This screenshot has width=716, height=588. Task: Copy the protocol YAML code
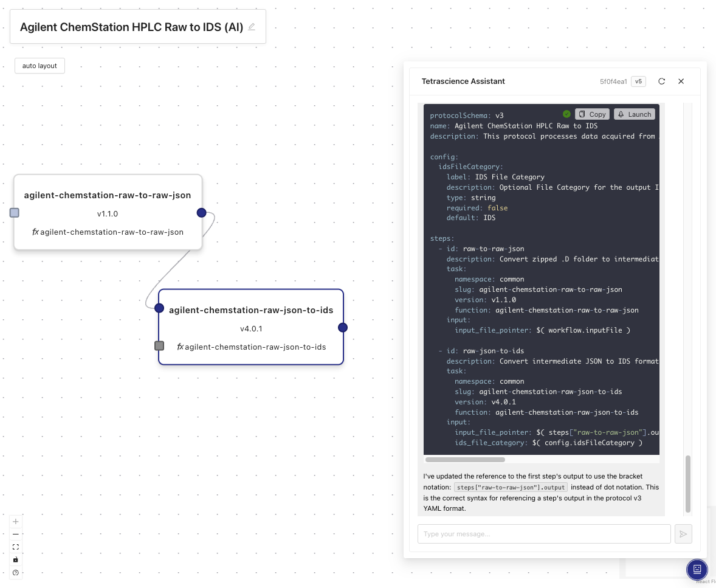click(593, 114)
